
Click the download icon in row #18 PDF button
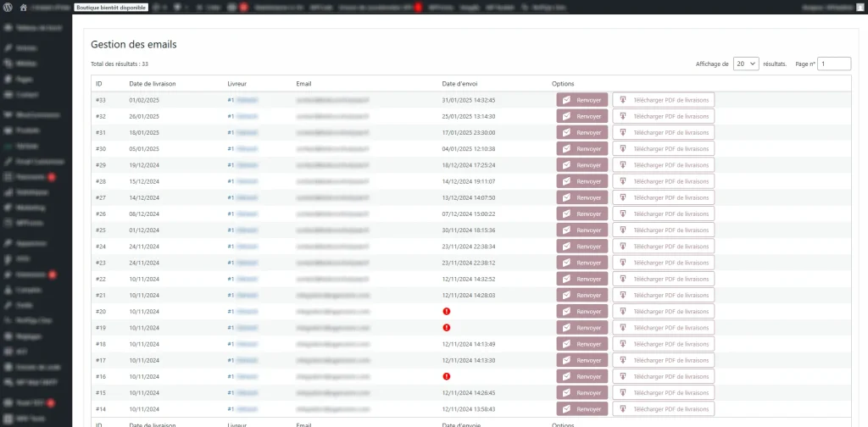(623, 344)
